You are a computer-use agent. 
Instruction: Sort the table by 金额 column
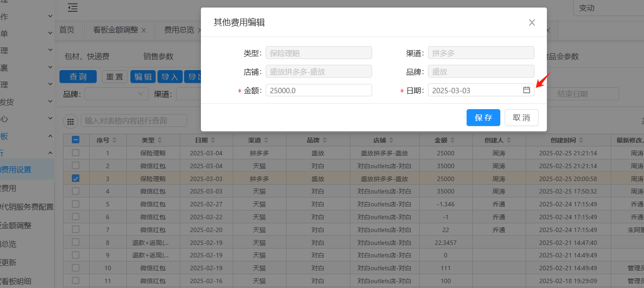click(453, 140)
